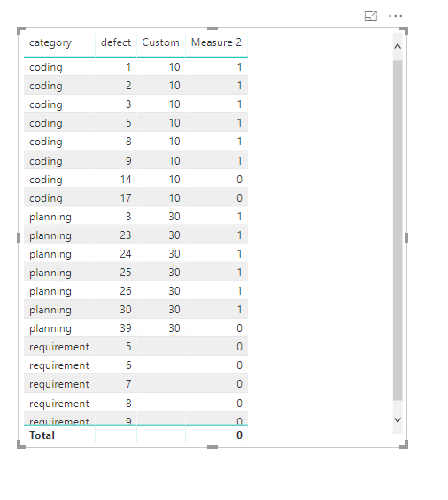
Task: Click the vertical scrollbar thumb
Action: [398, 230]
